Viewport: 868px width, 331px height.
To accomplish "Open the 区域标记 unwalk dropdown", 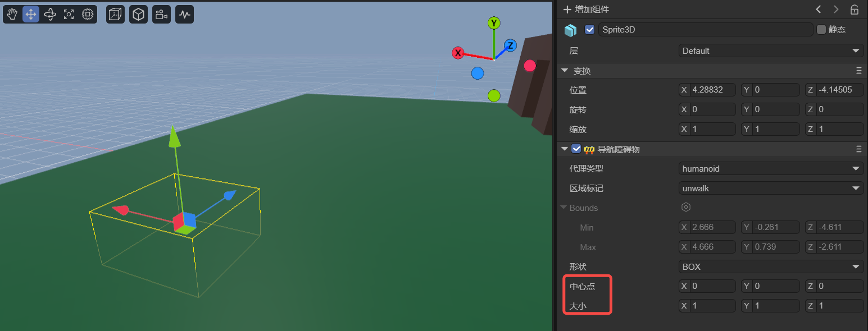I will click(x=770, y=188).
